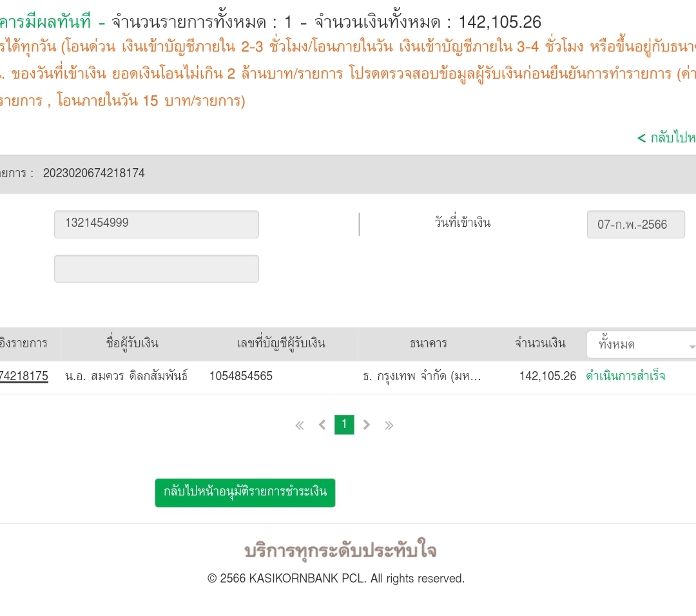The width and height of the screenshot is (696, 616).
Task: Click the ชื่อผู้รับเงิน column header
Action: [x=132, y=343]
